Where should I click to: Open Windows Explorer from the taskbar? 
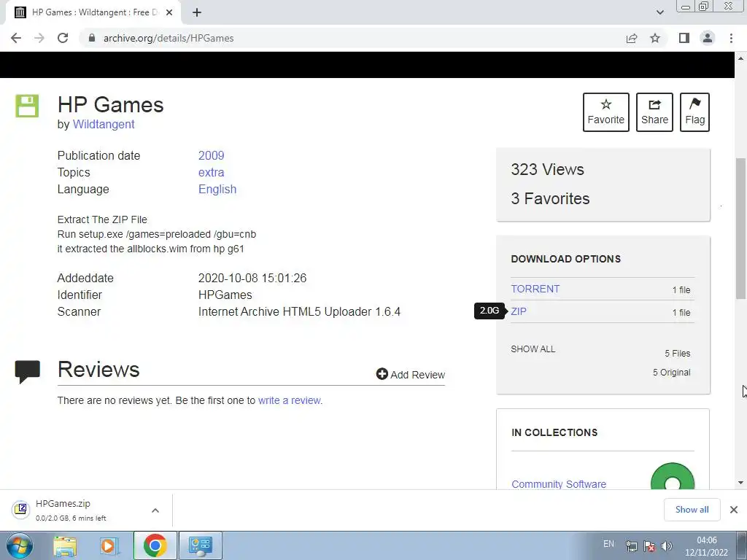(65, 545)
